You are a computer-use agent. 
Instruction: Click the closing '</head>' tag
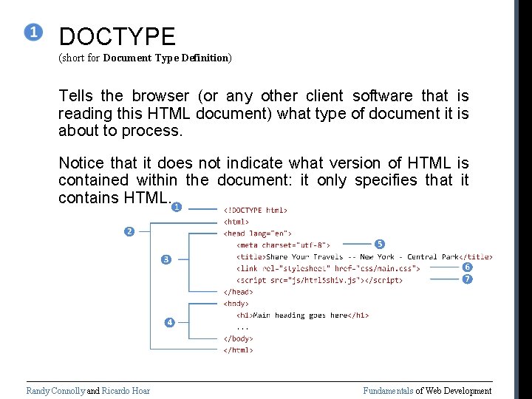(238, 292)
